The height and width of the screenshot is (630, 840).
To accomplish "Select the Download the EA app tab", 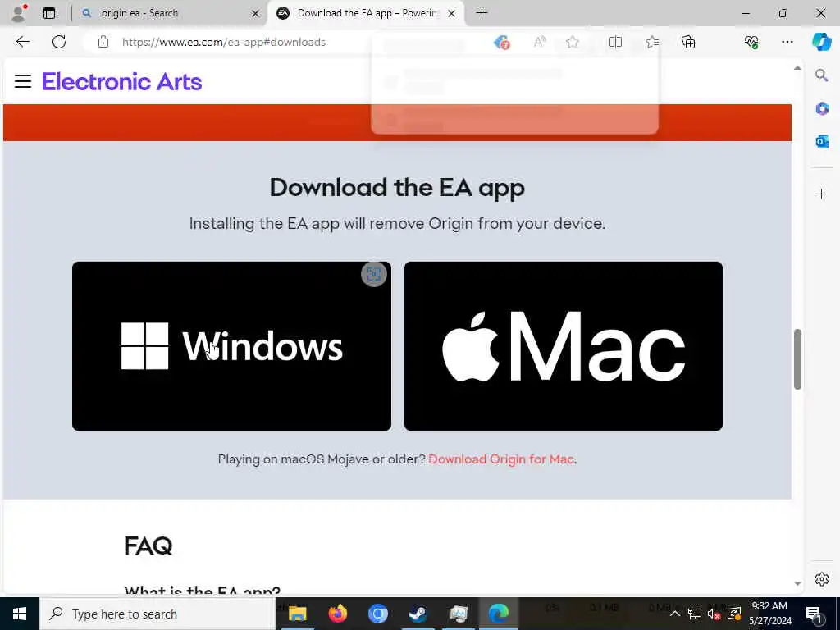I will tap(366, 13).
